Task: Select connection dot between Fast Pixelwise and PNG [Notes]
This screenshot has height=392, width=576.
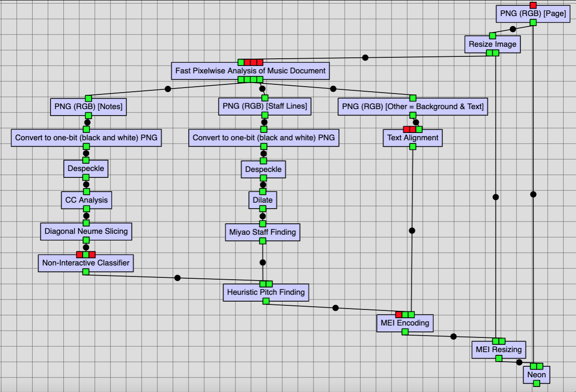Action: point(168,89)
